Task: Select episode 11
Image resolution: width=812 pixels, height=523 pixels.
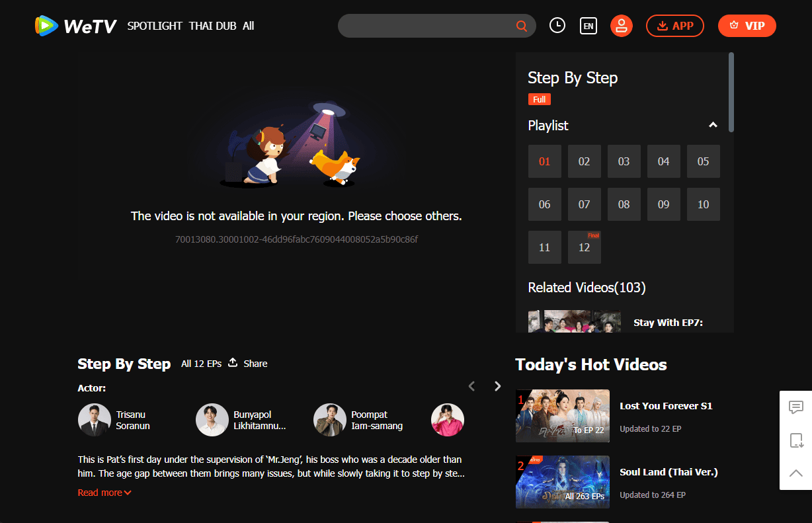Action: tap(545, 247)
